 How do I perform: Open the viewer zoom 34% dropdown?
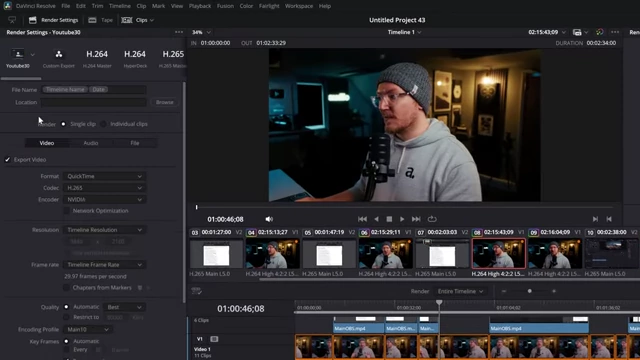click(x=201, y=32)
